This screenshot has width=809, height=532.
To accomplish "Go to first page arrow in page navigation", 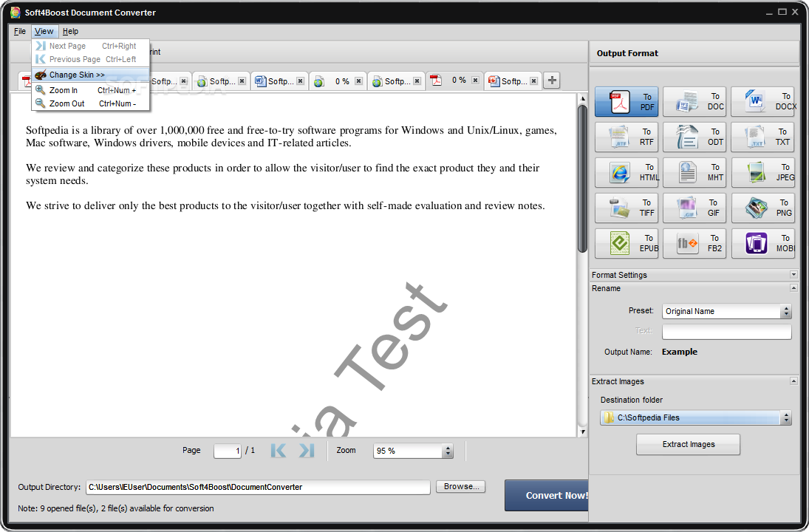I will 278,451.
